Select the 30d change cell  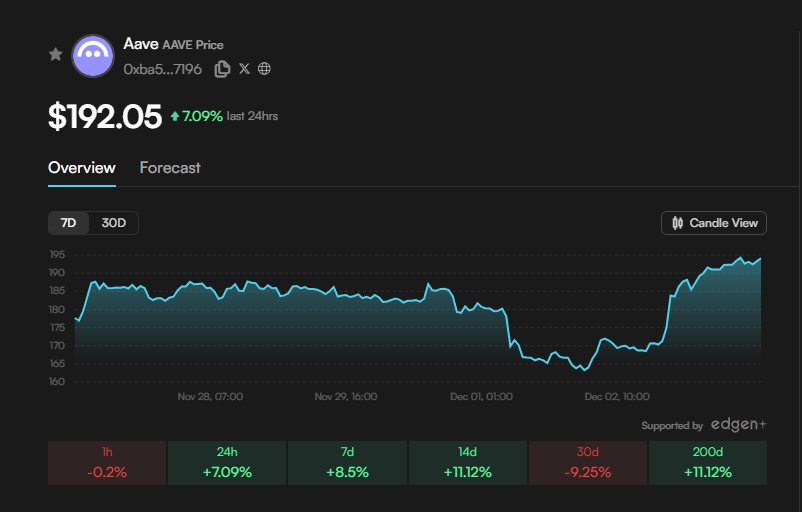coord(588,463)
